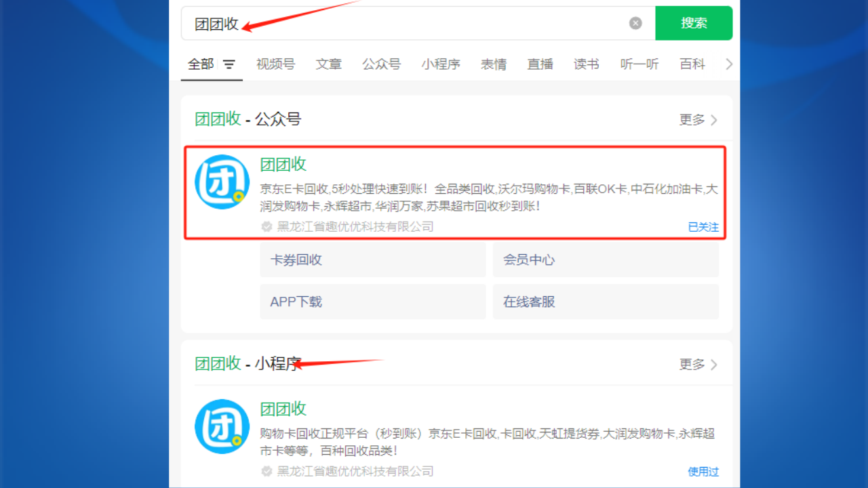Click the 卡券回收 menu button
Viewport: 868px width, 488px height.
point(372,260)
